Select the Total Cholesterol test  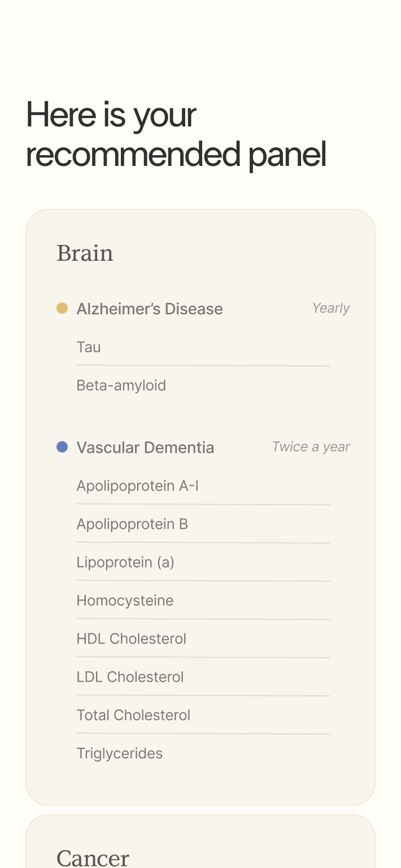(x=133, y=715)
